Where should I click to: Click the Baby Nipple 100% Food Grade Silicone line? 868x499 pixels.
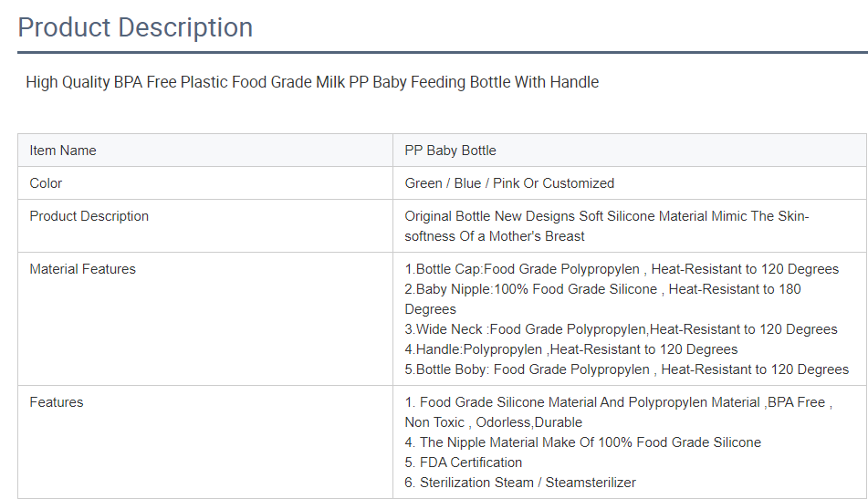(602, 298)
